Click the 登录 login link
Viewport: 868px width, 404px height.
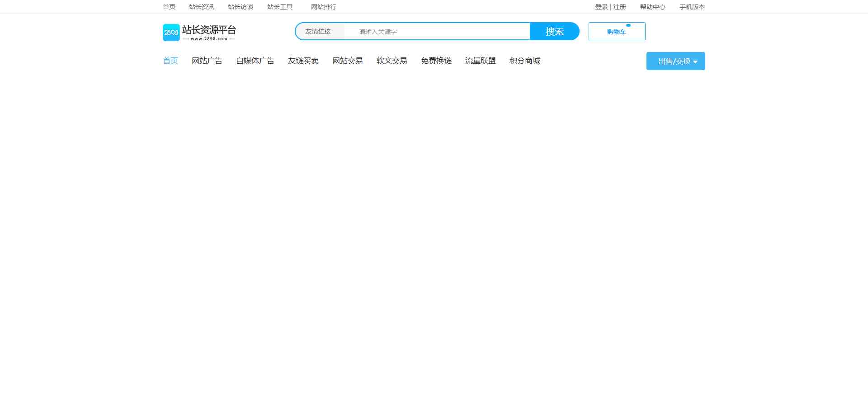601,7
